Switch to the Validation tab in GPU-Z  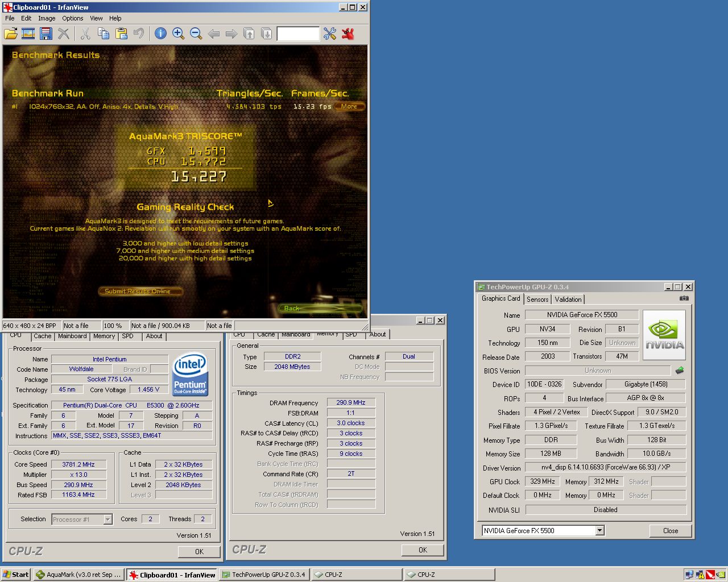point(568,300)
